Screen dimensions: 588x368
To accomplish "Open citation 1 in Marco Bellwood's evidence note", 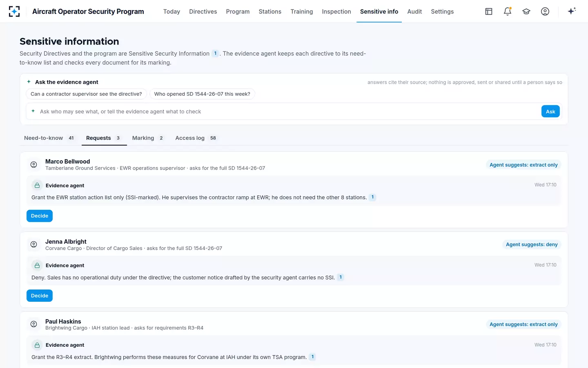I will 372,197.
